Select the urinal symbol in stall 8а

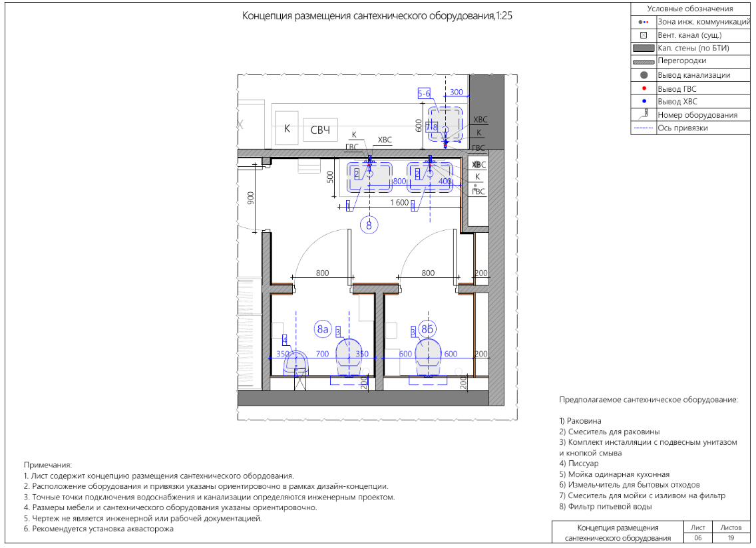click(295, 363)
